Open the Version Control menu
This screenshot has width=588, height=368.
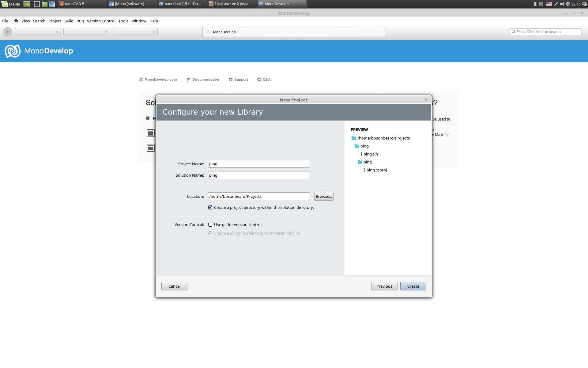[101, 21]
